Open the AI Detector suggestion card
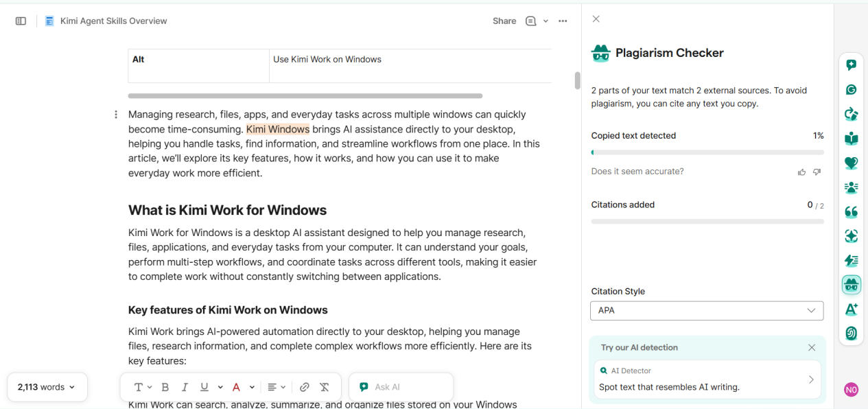Image resolution: width=868 pixels, height=409 pixels. pyautogui.click(x=707, y=379)
